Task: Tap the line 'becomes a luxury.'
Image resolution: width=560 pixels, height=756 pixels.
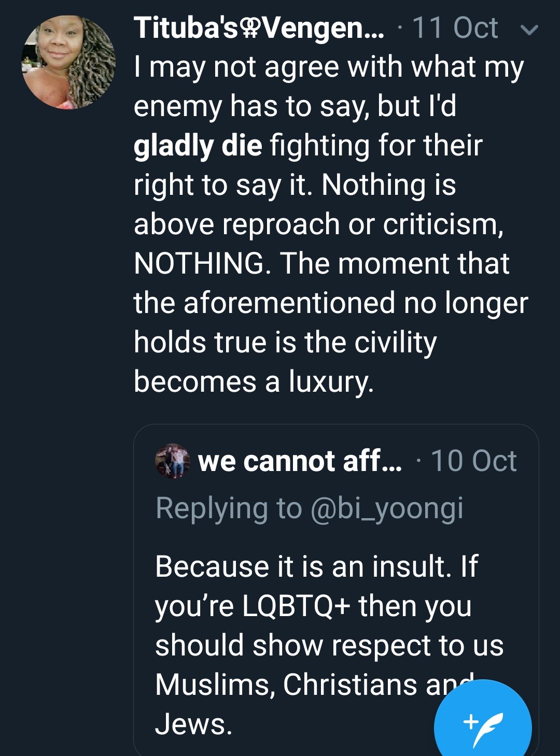Action: pyautogui.click(x=254, y=381)
